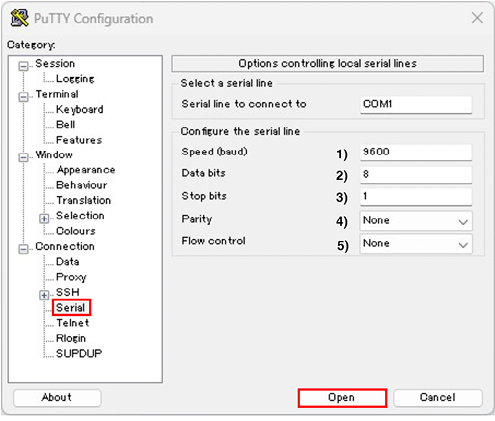Collapse the Connection tree node
Screen dimensions: 495x421
coord(23,249)
